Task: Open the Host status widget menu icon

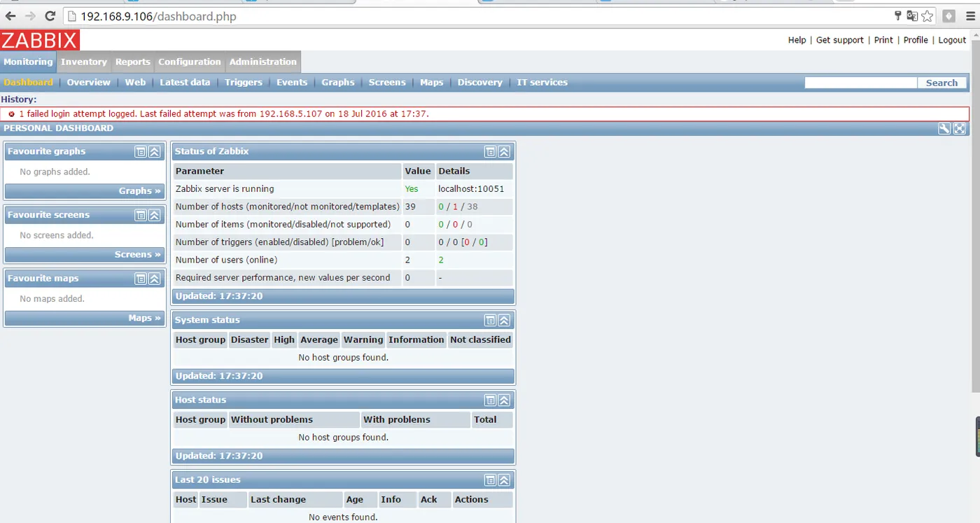Action: tap(491, 400)
